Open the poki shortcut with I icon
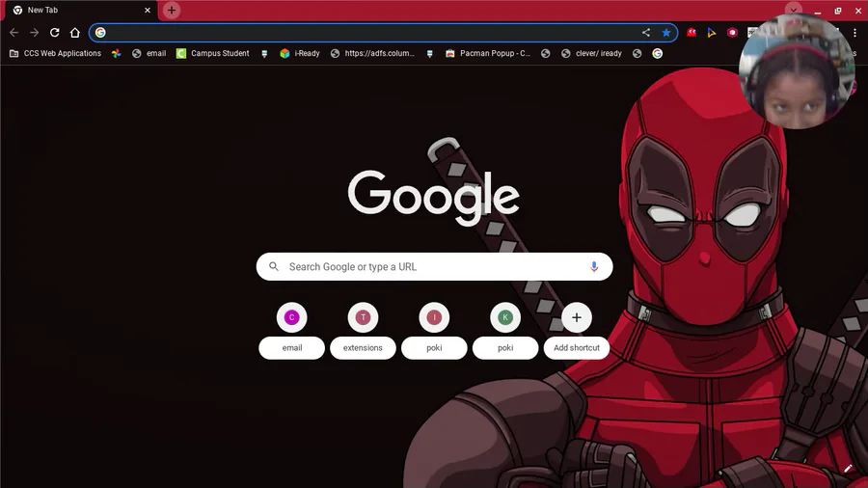The height and width of the screenshot is (488, 868). pos(434,331)
